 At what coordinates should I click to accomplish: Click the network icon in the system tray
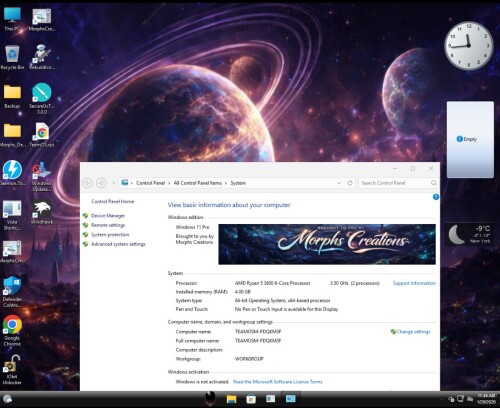[460, 399]
